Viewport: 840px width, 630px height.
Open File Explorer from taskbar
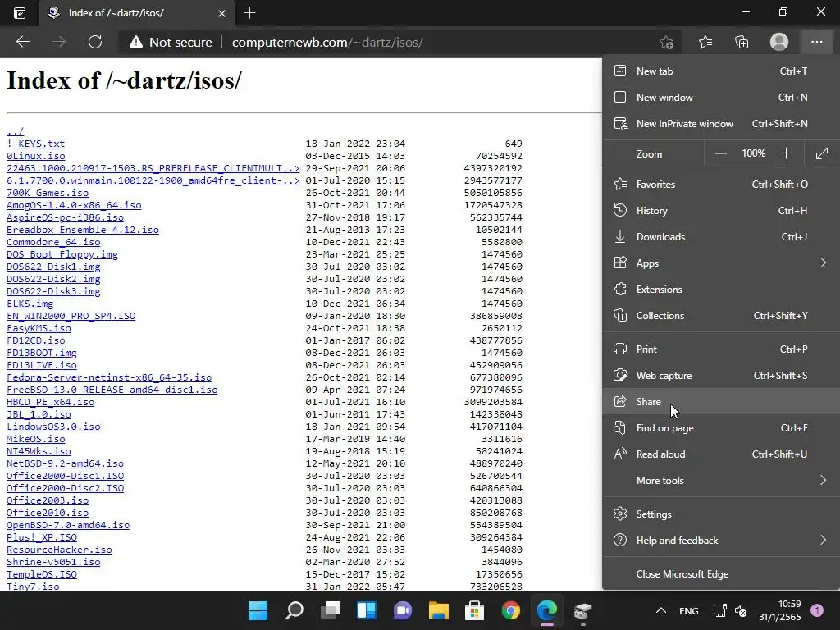click(x=439, y=610)
